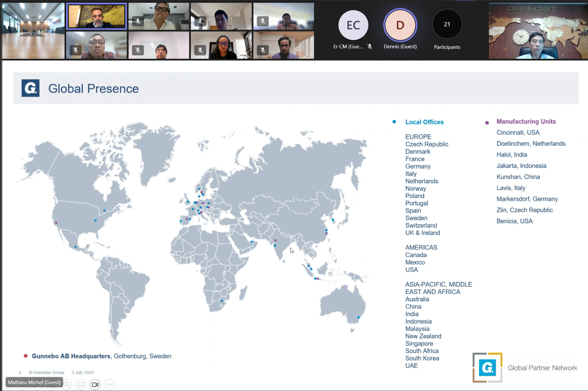Click muted mic on white-shirt man with glasses tile
Viewport: 588px width, 391px height.
click(x=138, y=21)
